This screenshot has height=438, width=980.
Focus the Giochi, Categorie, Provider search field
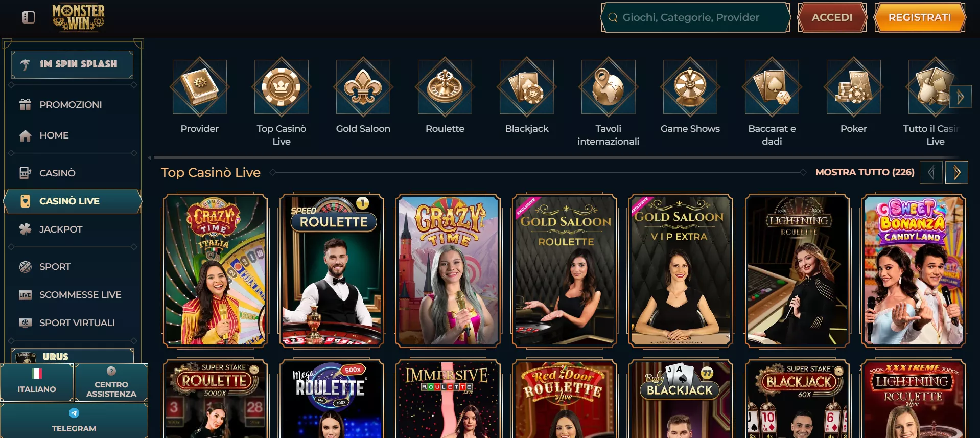[x=695, y=17]
